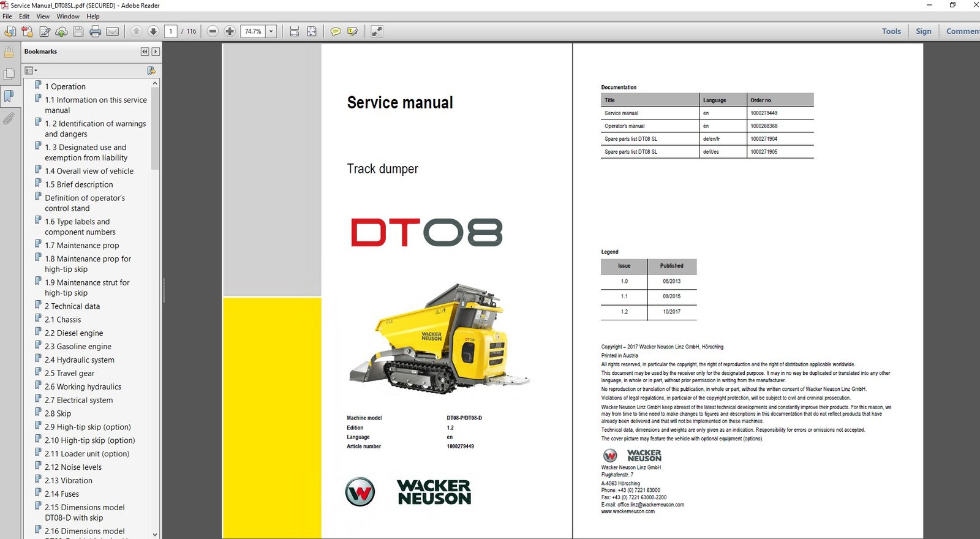This screenshot has height=539, width=980.
Task: Click the zoom out minus button
Action: tap(213, 31)
